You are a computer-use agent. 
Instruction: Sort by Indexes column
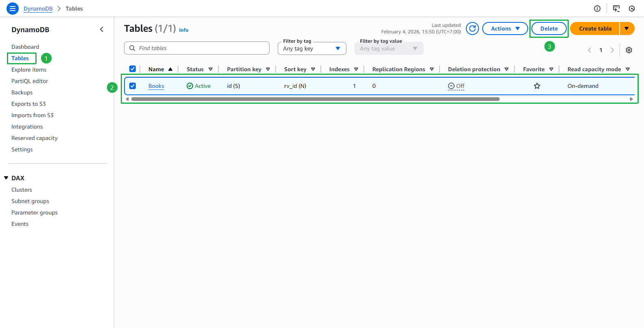pos(356,69)
